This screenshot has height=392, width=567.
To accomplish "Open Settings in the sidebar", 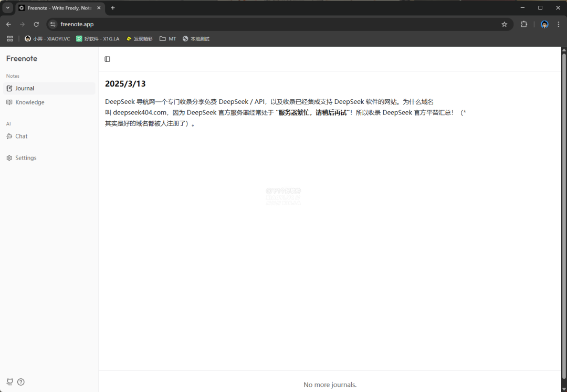I will pyautogui.click(x=49, y=158).
